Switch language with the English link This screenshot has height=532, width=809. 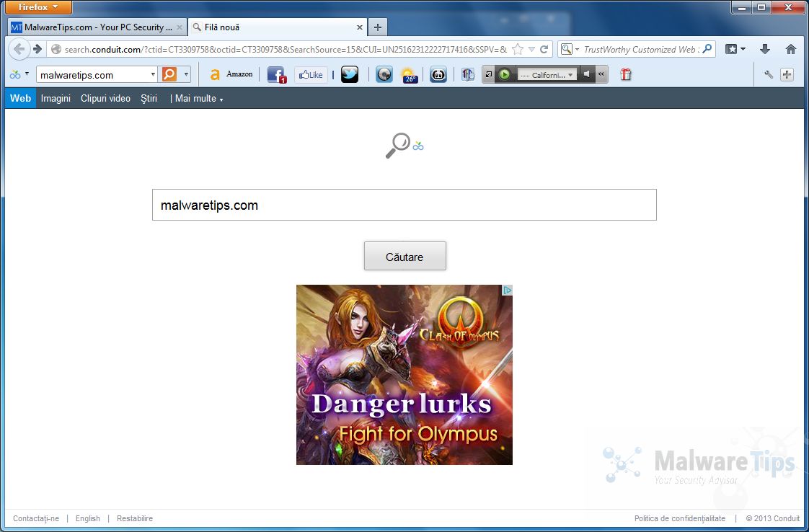(88, 518)
